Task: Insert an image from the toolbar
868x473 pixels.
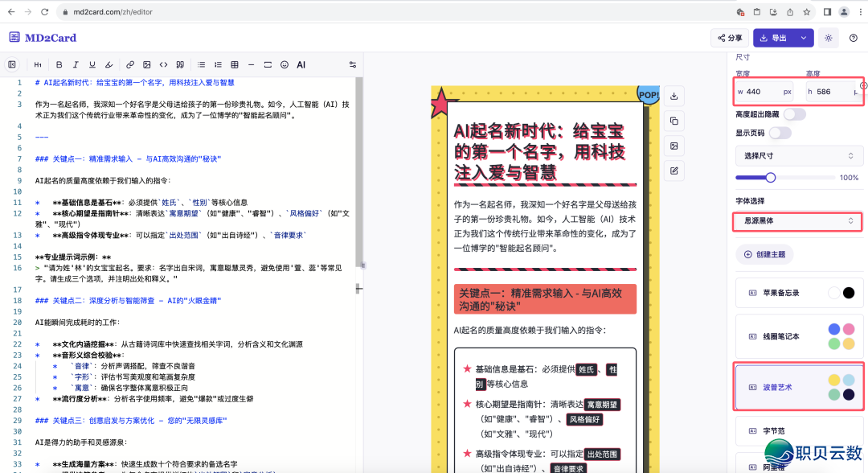Action: coord(147,65)
